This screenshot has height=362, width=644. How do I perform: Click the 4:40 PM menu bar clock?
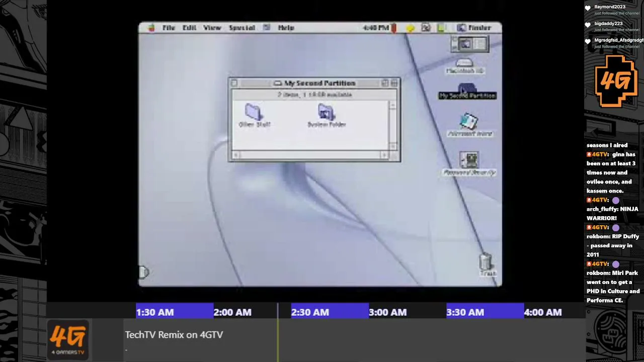pos(375,28)
